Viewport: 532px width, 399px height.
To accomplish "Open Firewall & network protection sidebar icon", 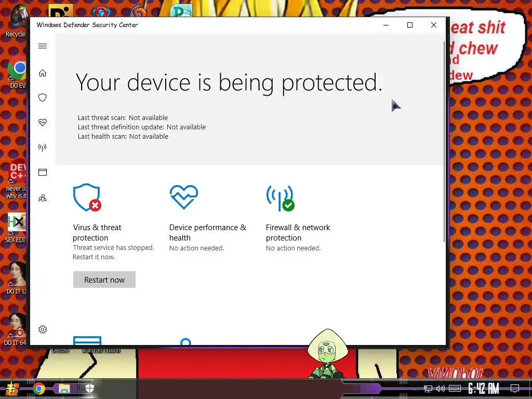I will pyautogui.click(x=43, y=147).
